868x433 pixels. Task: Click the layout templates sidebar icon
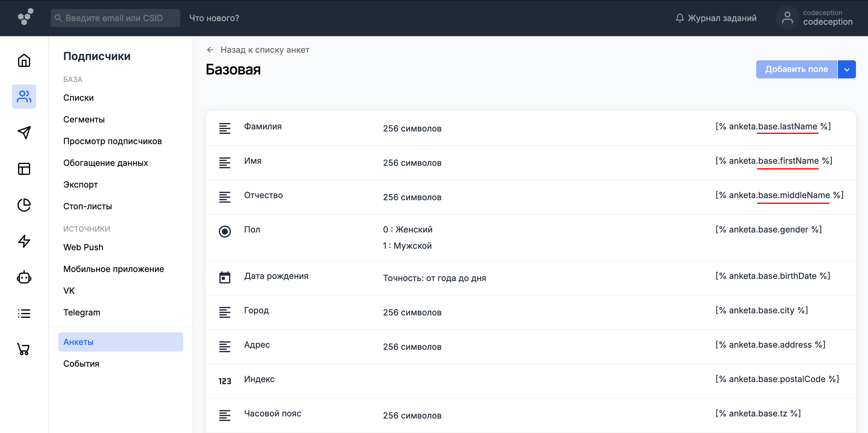24,169
